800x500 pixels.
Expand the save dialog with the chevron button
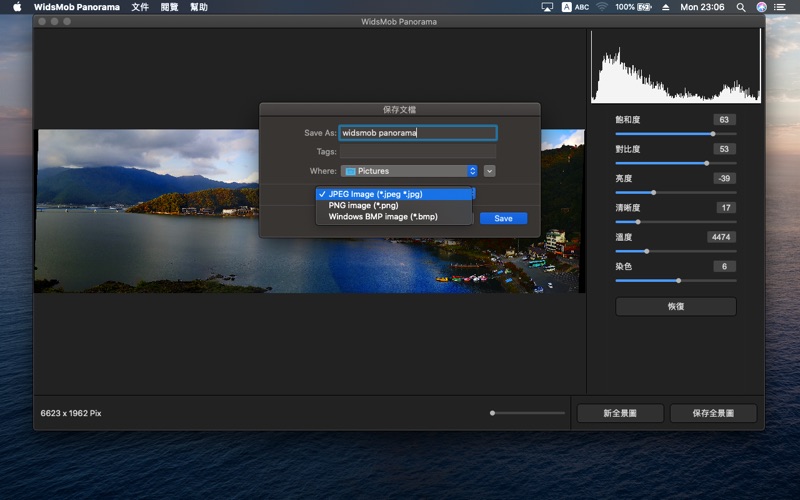pos(489,171)
